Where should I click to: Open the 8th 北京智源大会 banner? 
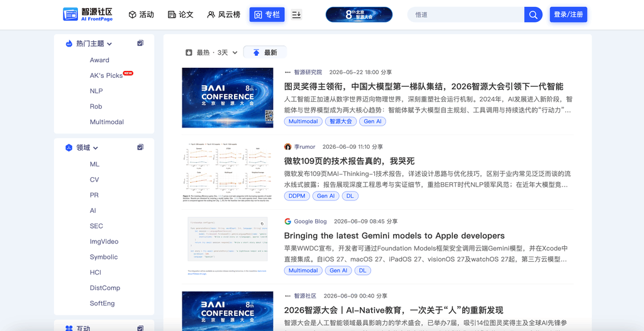(359, 15)
